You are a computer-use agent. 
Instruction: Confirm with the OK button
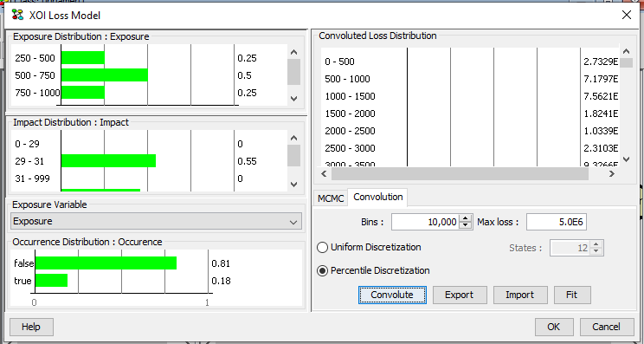(554, 328)
